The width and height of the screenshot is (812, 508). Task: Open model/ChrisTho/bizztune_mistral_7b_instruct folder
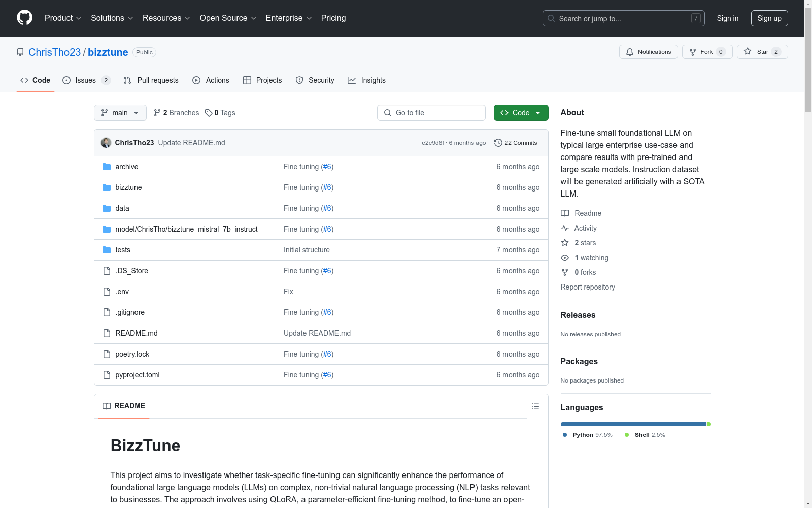pos(186,229)
